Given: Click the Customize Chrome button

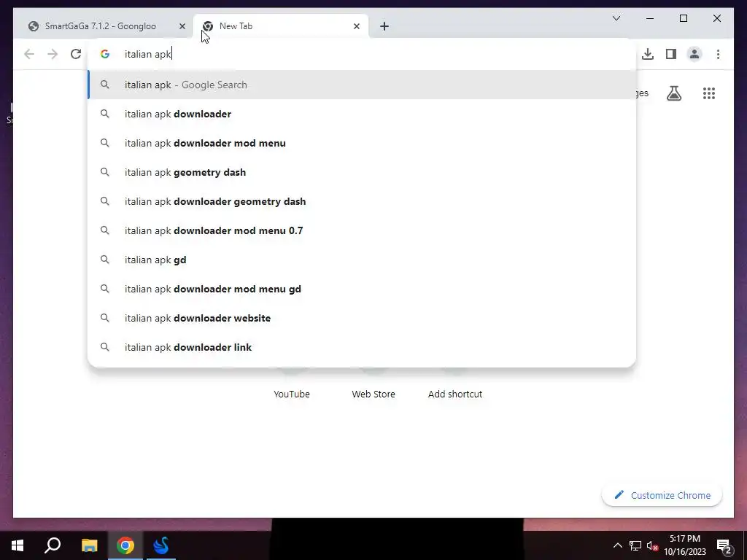Looking at the screenshot, I should (x=662, y=495).
